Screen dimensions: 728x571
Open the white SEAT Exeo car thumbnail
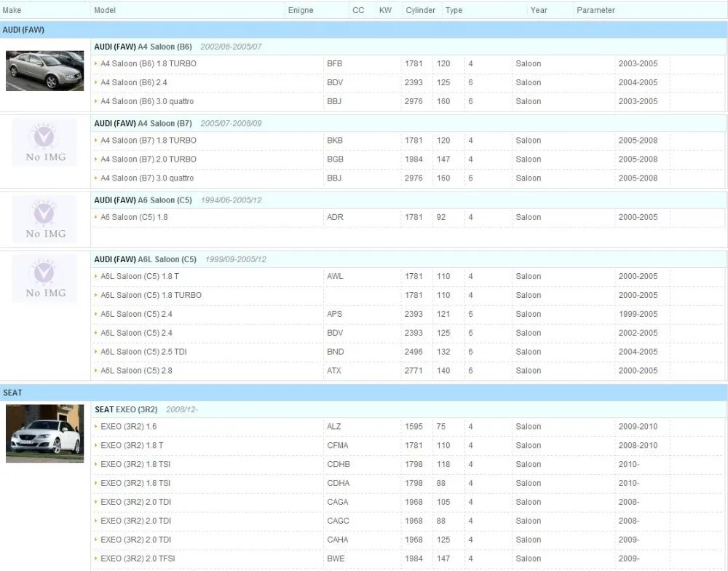coord(44,433)
